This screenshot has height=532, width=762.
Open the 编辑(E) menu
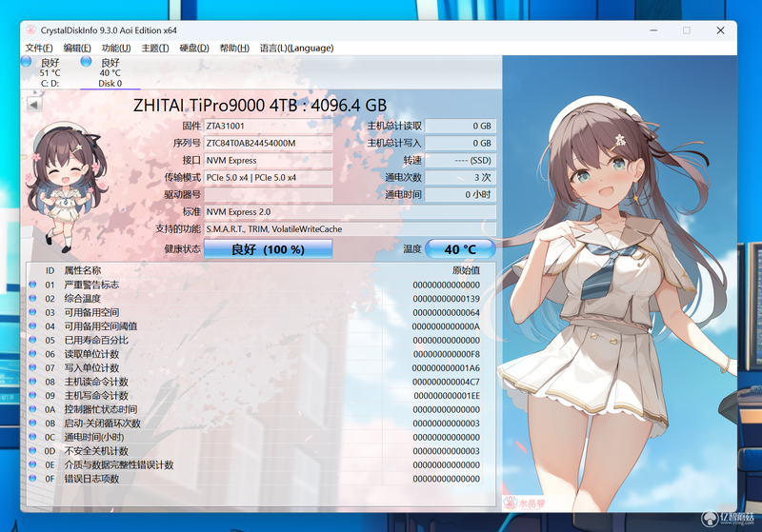(77, 48)
